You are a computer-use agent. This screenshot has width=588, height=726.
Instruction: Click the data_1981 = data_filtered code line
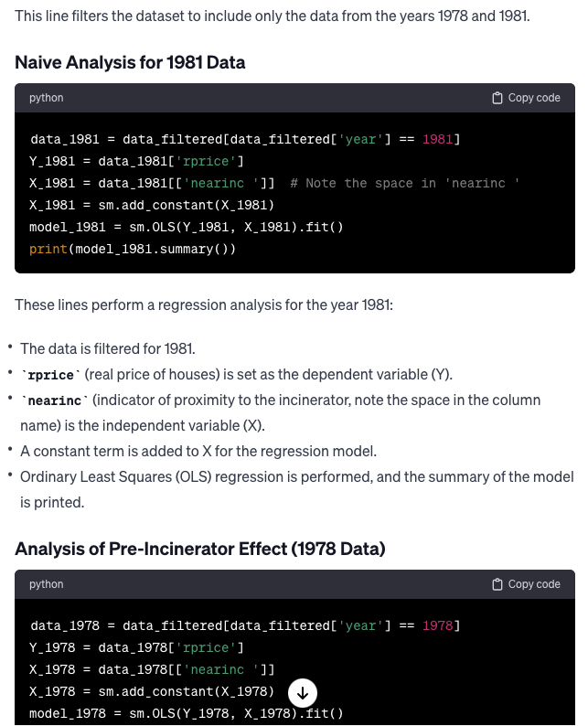[245, 139]
